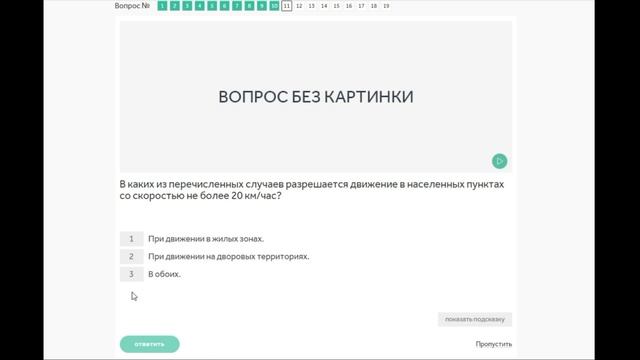Jump to question number 19
This screenshot has height=360, width=640.
386,6
